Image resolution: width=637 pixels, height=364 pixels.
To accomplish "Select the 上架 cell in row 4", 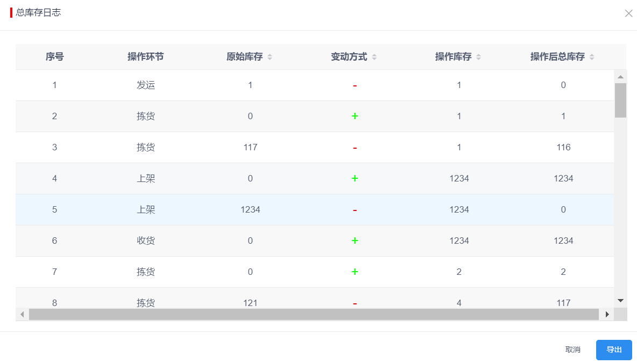I will point(146,179).
